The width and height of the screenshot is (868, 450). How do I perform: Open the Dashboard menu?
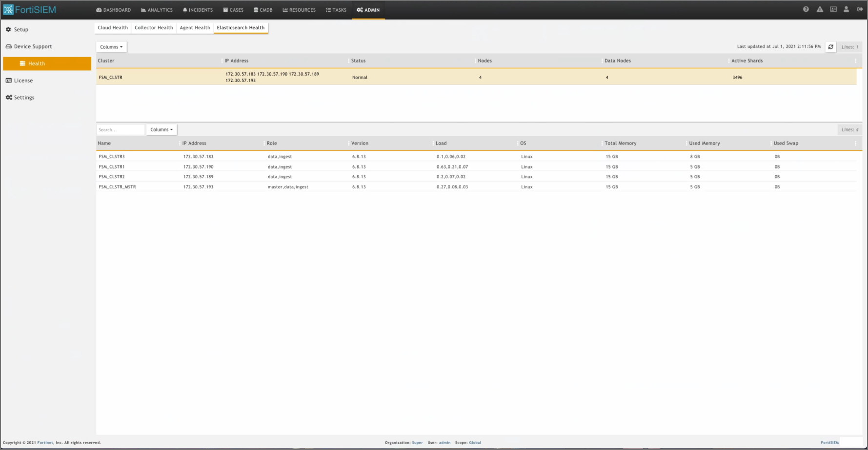click(113, 10)
